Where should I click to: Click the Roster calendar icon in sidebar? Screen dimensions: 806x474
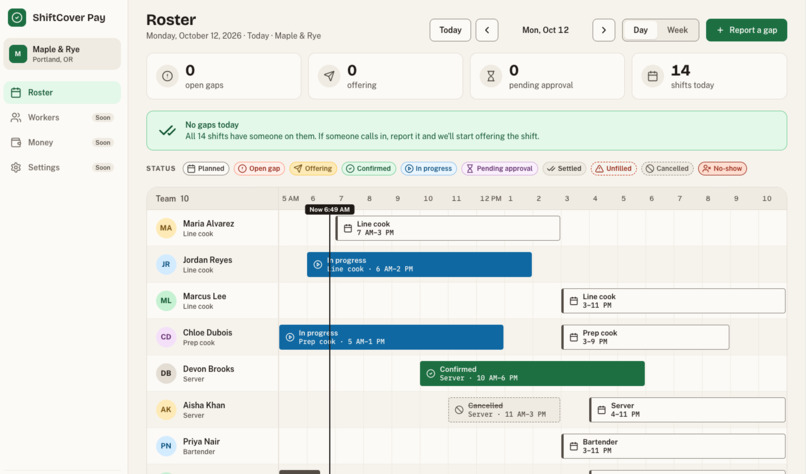click(16, 93)
